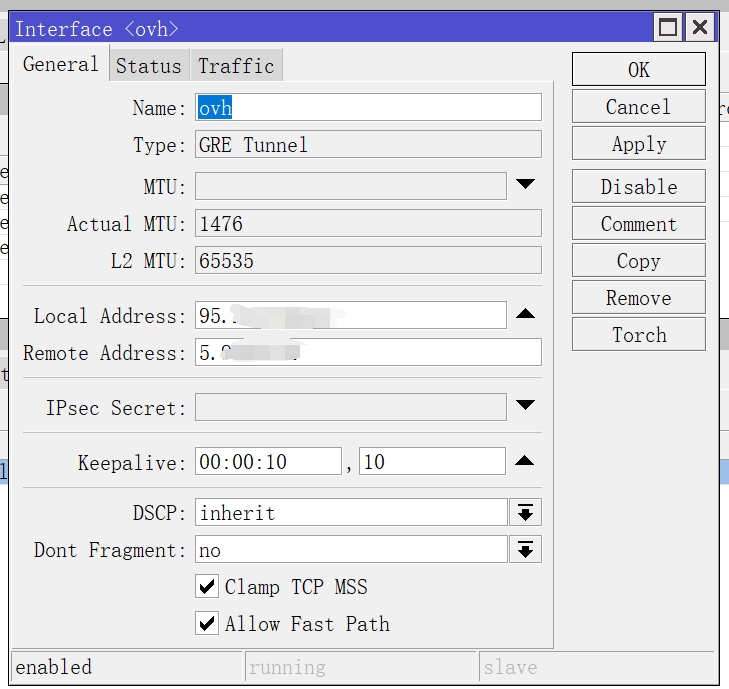Open the Traffic tab
The image size is (729, 689).
236,66
